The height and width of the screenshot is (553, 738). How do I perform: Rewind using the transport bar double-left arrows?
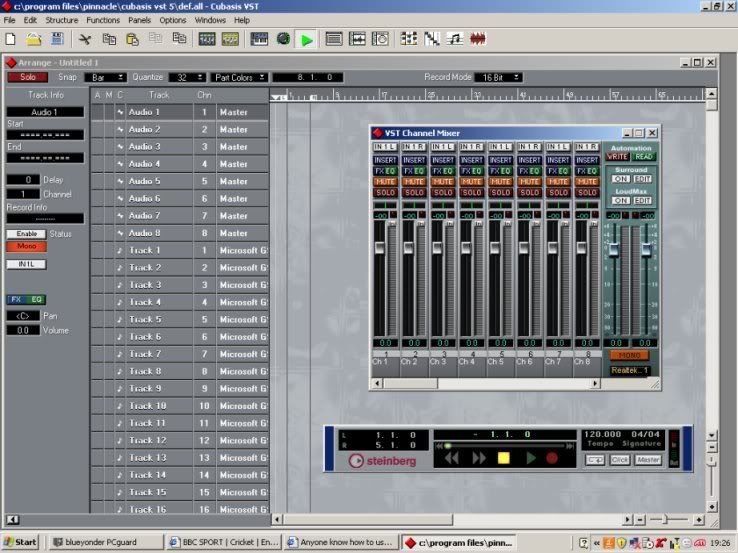click(x=452, y=458)
